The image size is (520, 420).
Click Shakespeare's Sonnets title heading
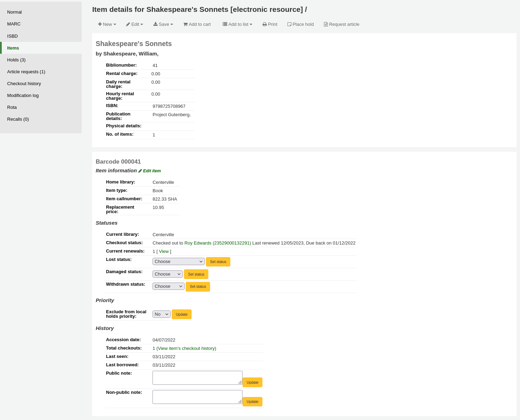tap(134, 44)
